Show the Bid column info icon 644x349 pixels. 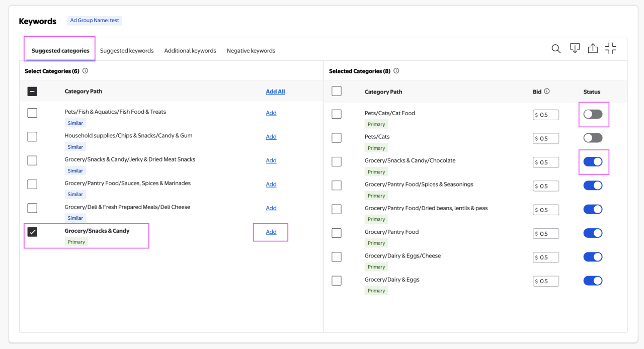click(547, 92)
